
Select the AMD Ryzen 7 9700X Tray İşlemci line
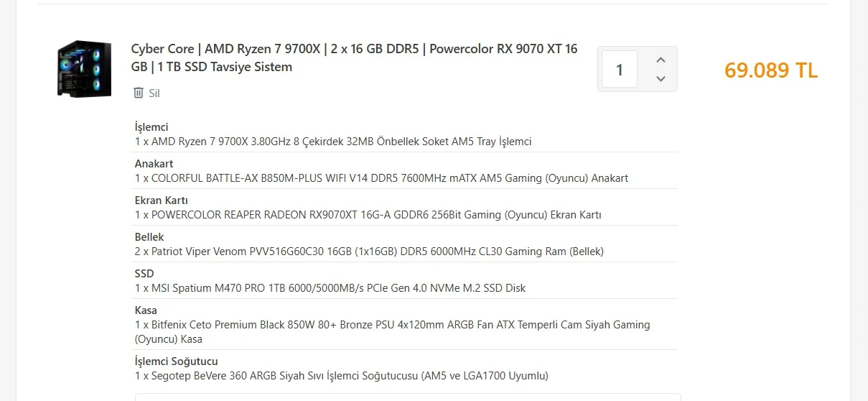pos(333,142)
